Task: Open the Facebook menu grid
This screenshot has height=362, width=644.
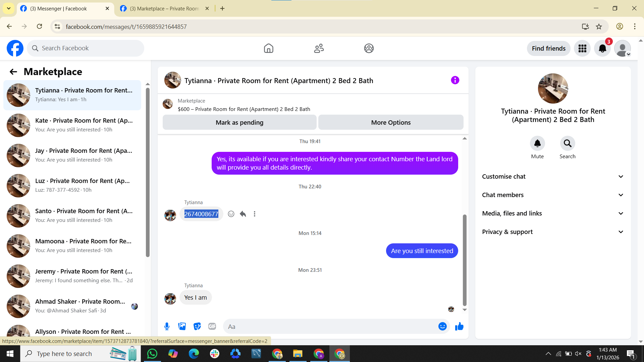Action: coord(582,49)
